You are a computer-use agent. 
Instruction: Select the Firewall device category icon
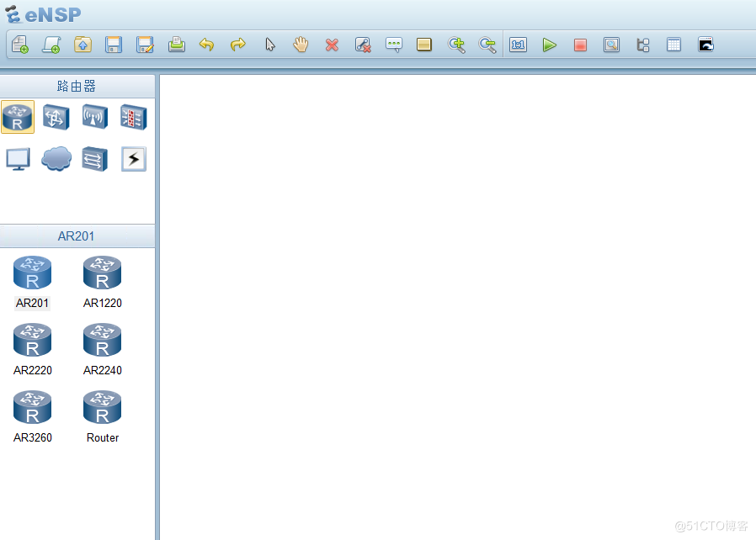tap(134, 117)
